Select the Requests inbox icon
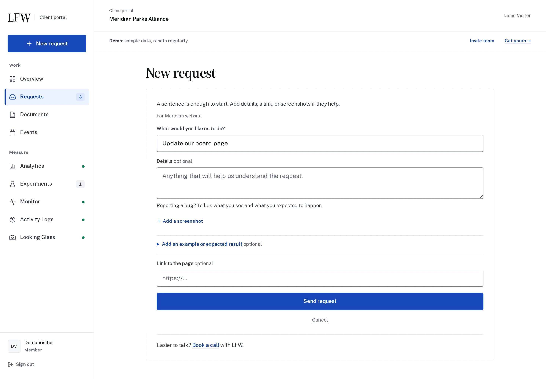This screenshot has height=392, width=546. (13, 97)
